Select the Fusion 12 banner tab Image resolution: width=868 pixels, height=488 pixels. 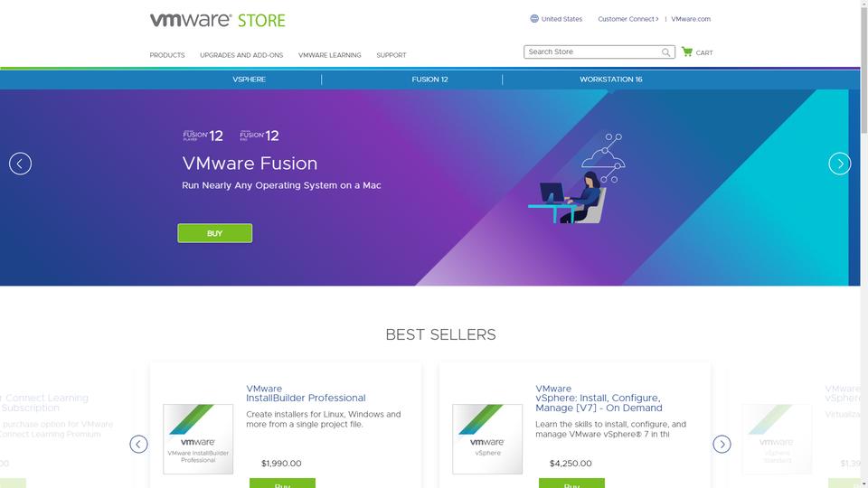tap(429, 80)
